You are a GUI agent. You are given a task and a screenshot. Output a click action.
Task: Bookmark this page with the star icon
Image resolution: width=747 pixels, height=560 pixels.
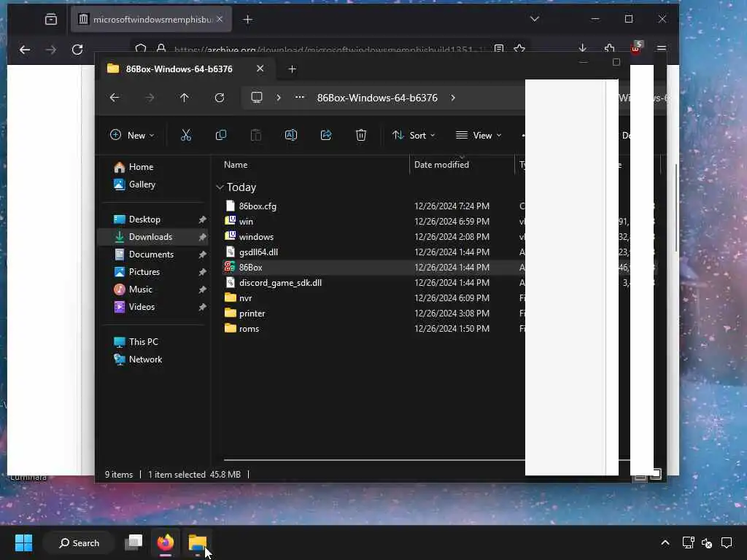519,49
